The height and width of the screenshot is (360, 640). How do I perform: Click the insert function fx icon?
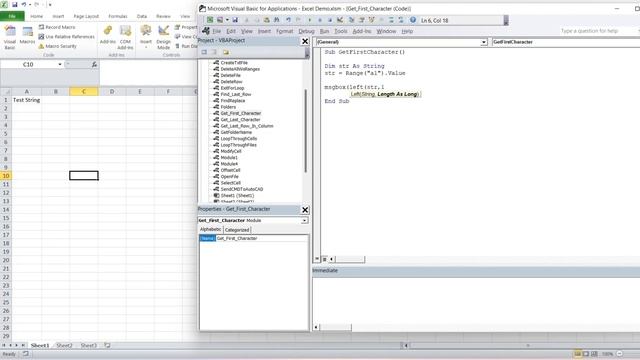tap(94, 64)
